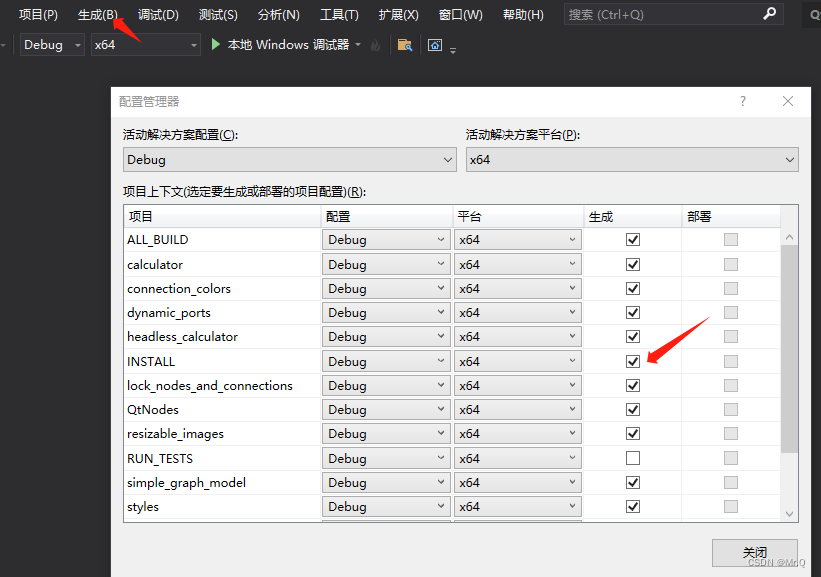Click the 部署 column header
The height and width of the screenshot is (577, 821).
tap(731, 216)
